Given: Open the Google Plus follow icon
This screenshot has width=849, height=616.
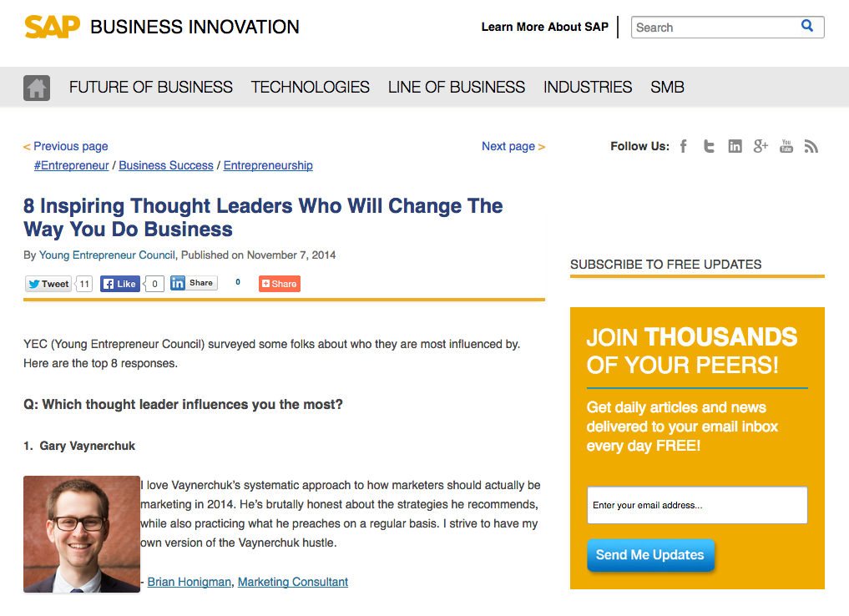Looking at the screenshot, I should (761, 146).
